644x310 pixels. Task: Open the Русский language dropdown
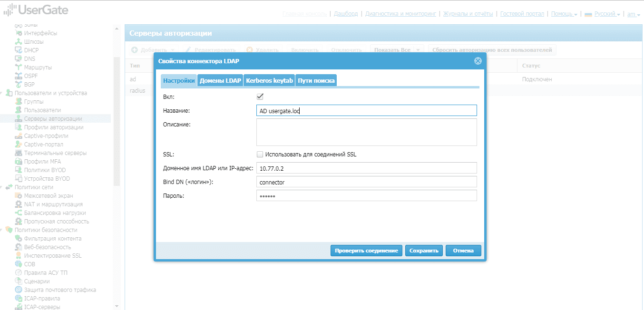607,14
